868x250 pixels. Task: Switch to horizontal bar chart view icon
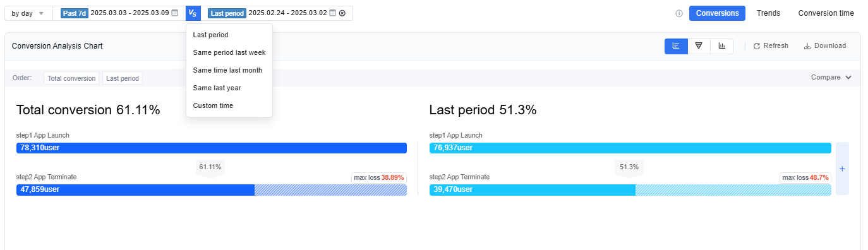click(x=676, y=46)
